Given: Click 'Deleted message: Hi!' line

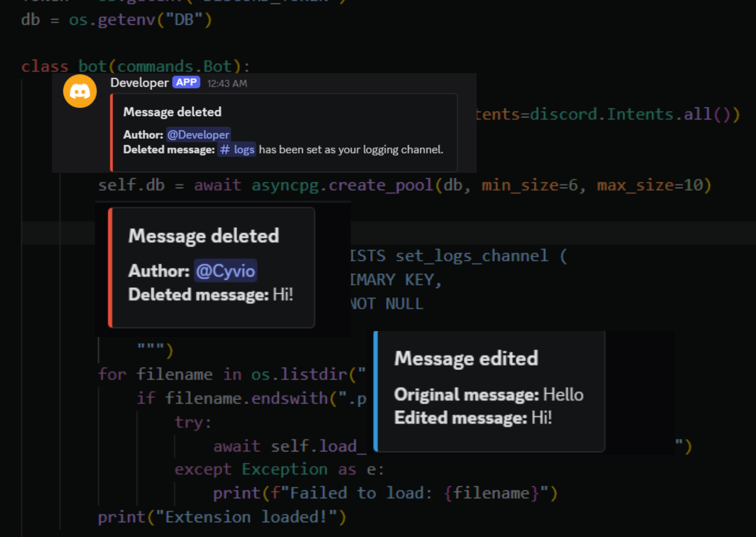Looking at the screenshot, I should 211,294.
